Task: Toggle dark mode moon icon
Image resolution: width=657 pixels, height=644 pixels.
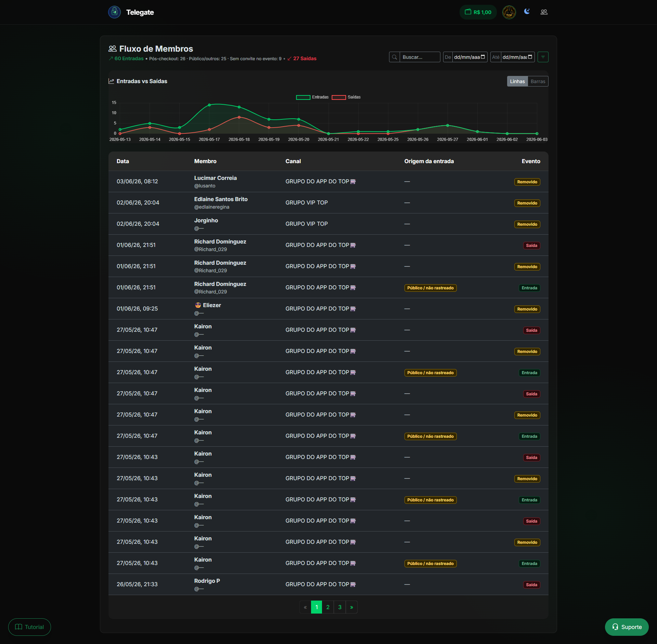Action: pos(527,12)
